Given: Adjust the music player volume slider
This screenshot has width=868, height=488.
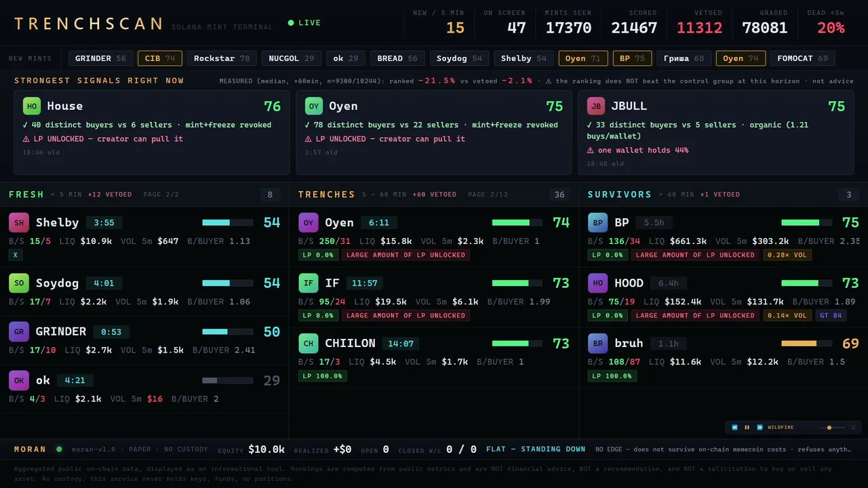Looking at the screenshot, I should (x=832, y=428).
